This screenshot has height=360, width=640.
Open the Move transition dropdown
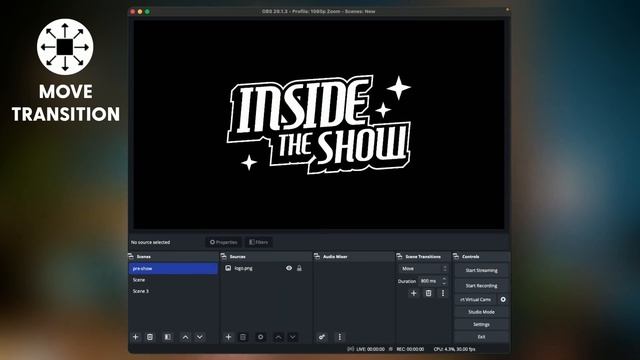click(423, 269)
